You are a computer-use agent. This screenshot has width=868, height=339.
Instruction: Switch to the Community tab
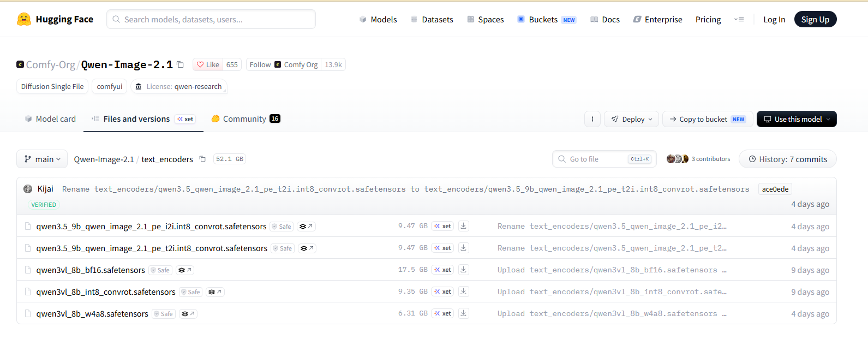[x=246, y=119]
